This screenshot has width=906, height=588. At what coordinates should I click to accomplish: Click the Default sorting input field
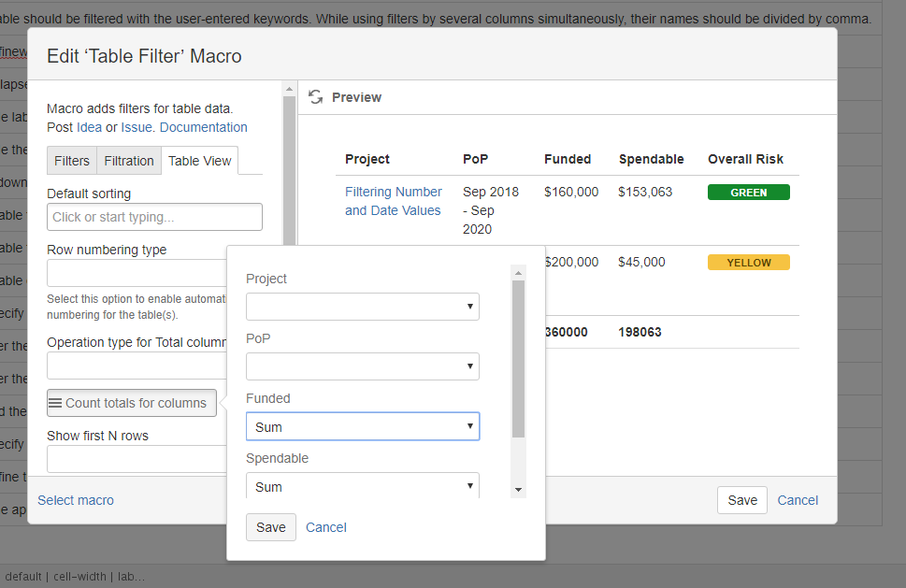click(x=154, y=217)
